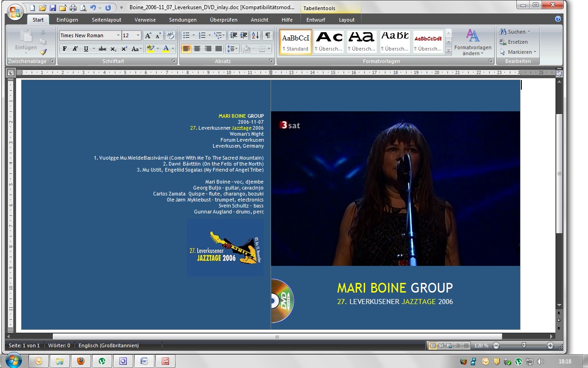The width and height of the screenshot is (588, 368).
Task: Open the font size dropdown showing 12
Action: [x=138, y=35]
